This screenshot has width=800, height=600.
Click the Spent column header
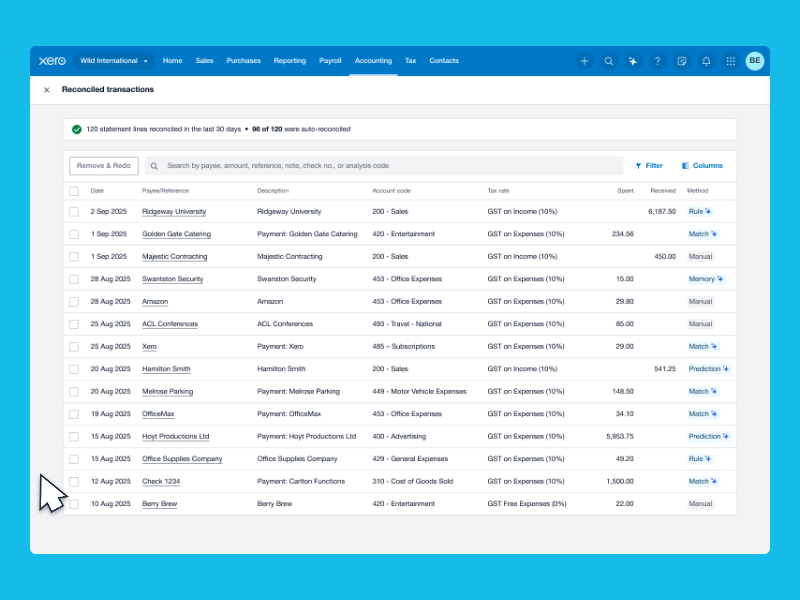tap(626, 191)
